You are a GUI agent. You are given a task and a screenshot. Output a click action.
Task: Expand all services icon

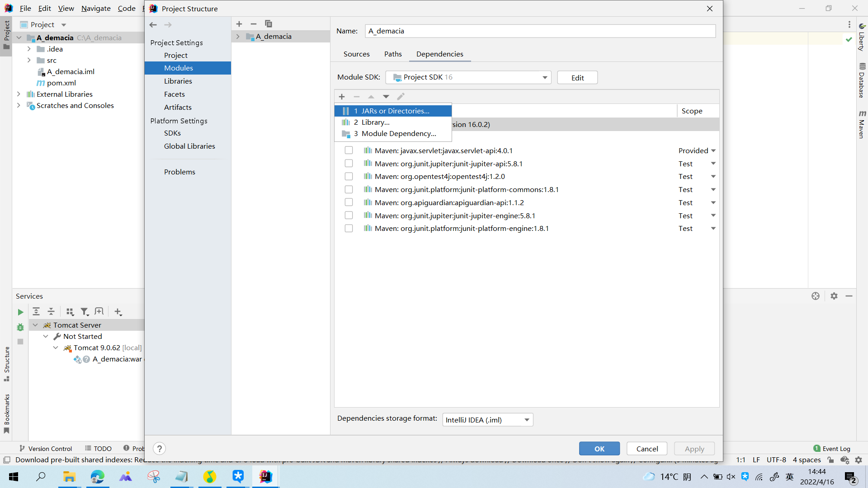(x=36, y=312)
